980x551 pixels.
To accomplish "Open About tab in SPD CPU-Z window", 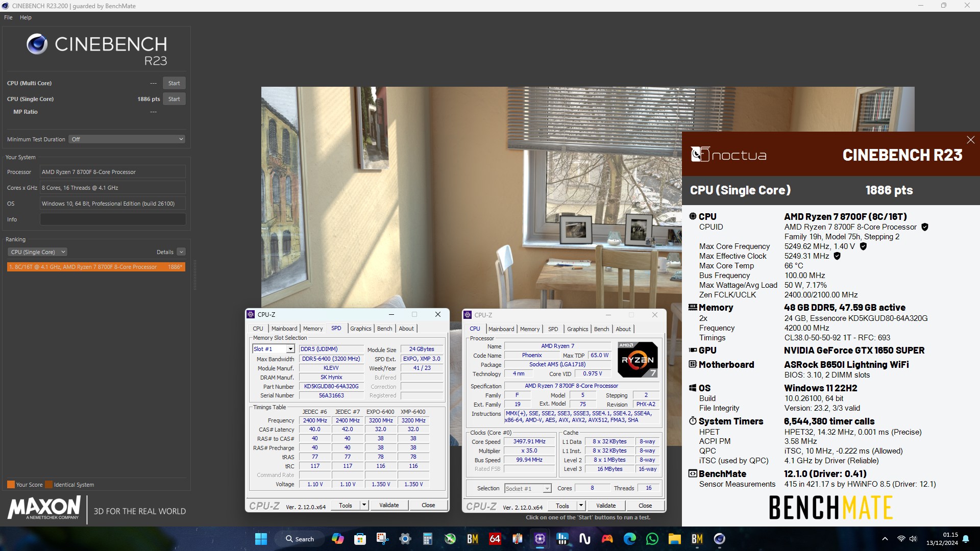I will point(406,329).
